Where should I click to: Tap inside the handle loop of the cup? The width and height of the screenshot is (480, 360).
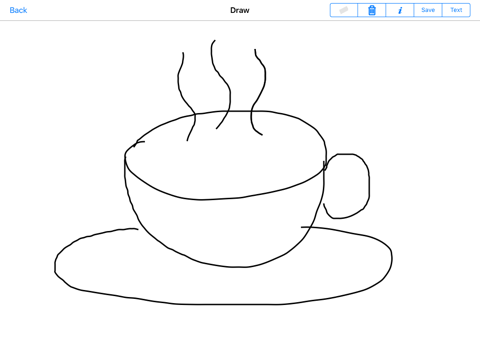click(347, 185)
